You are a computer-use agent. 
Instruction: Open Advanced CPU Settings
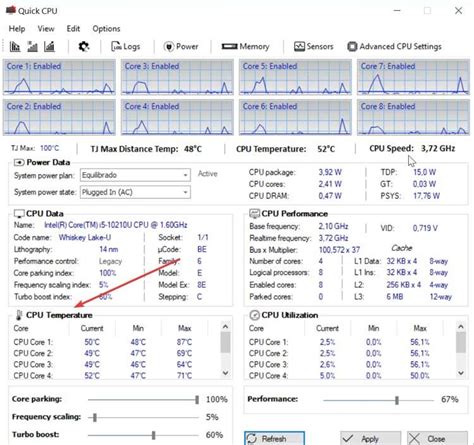(x=394, y=47)
